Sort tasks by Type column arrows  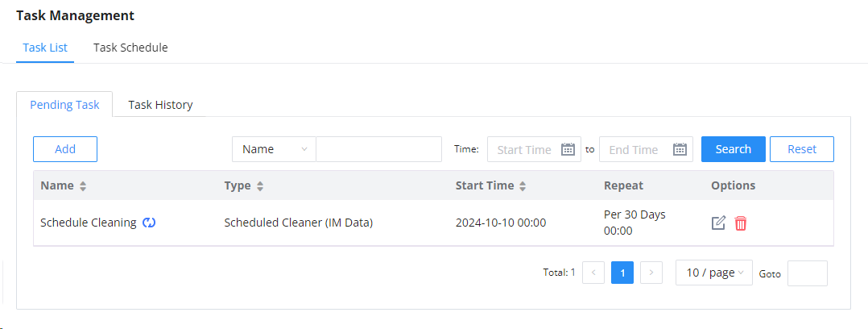coord(260,185)
